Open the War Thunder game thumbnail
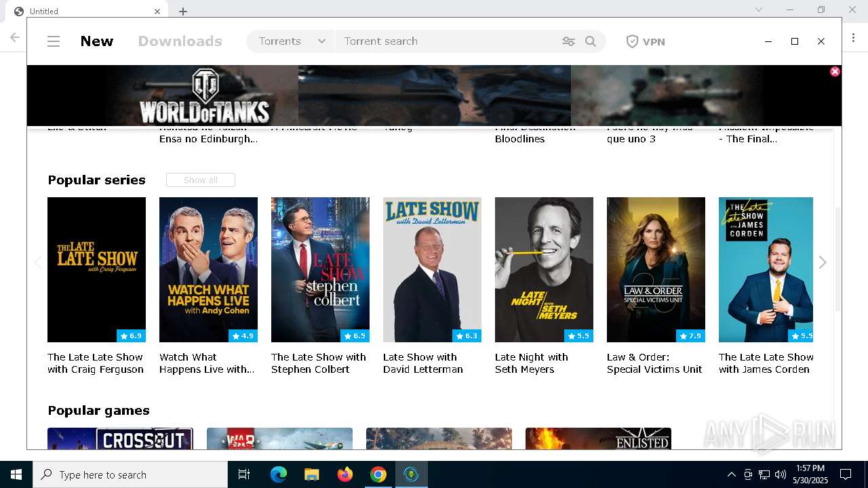The width and height of the screenshot is (868, 488). click(279, 439)
